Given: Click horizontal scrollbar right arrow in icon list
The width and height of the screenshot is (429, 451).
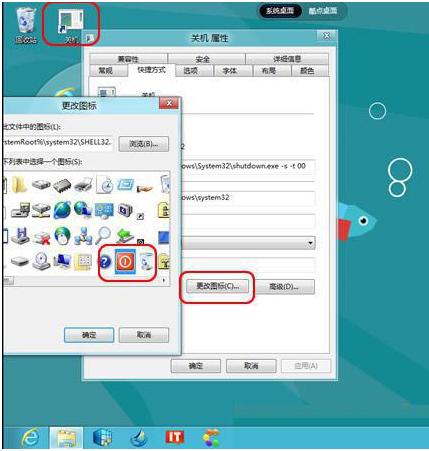Looking at the screenshot, I should pyautogui.click(x=164, y=281).
